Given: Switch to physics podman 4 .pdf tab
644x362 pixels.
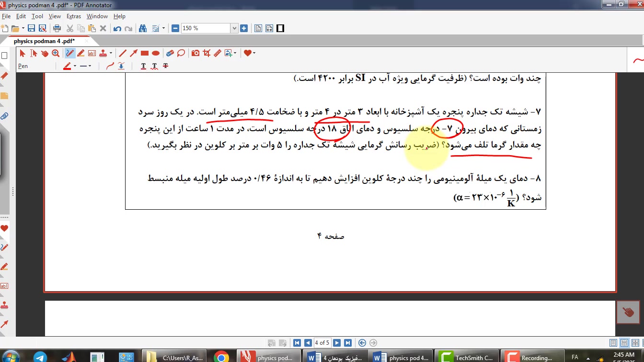Looking at the screenshot, I should coord(44,41).
